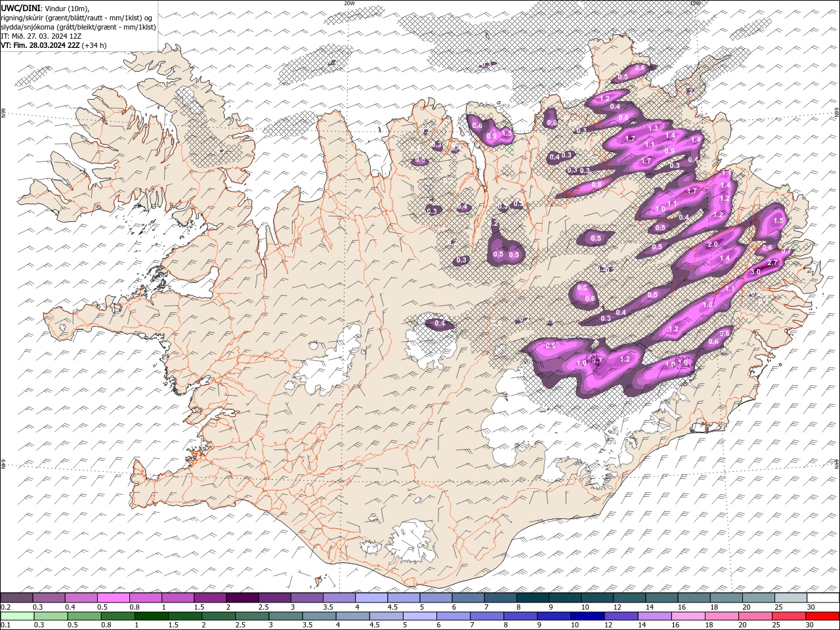Click the pale green rain swatch between 0.1 and 0.3

click(18, 616)
